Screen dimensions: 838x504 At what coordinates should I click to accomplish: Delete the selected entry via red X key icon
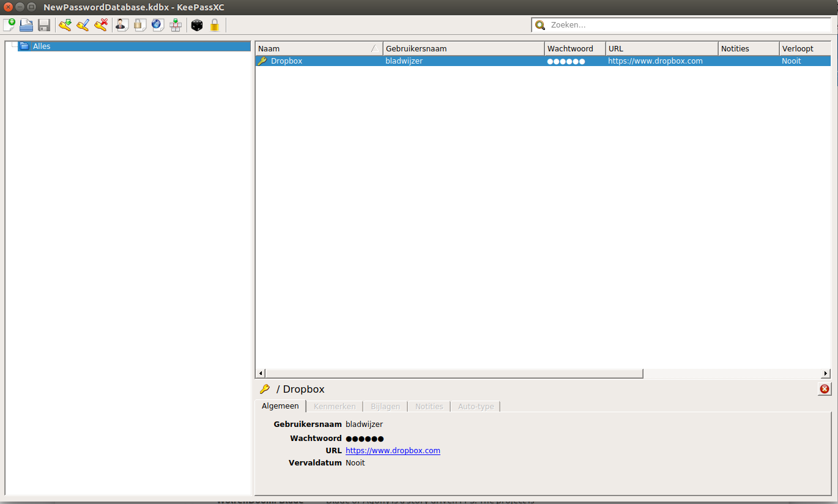(x=101, y=25)
